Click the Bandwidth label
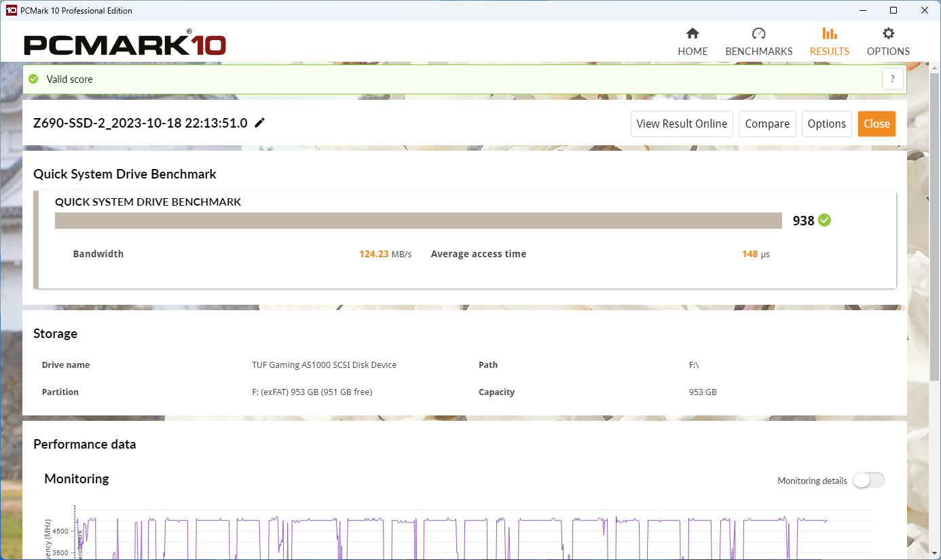Screen dimensions: 941x560 98,254
